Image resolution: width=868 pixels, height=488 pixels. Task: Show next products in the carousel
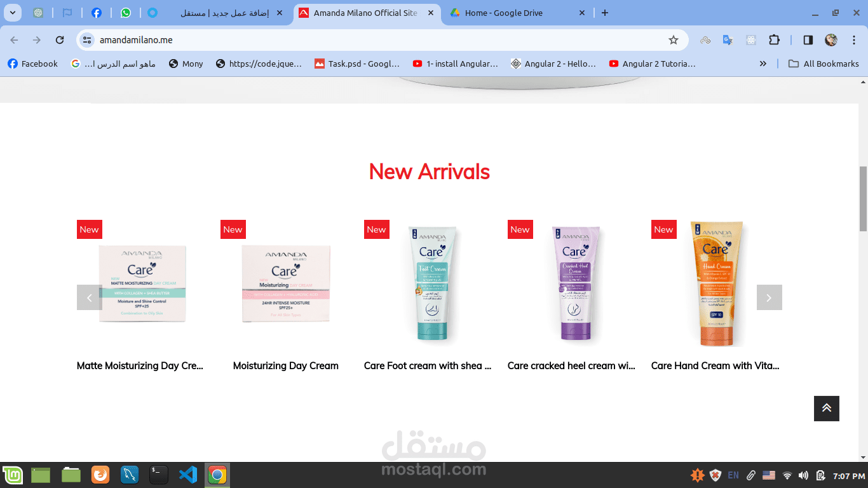click(769, 297)
